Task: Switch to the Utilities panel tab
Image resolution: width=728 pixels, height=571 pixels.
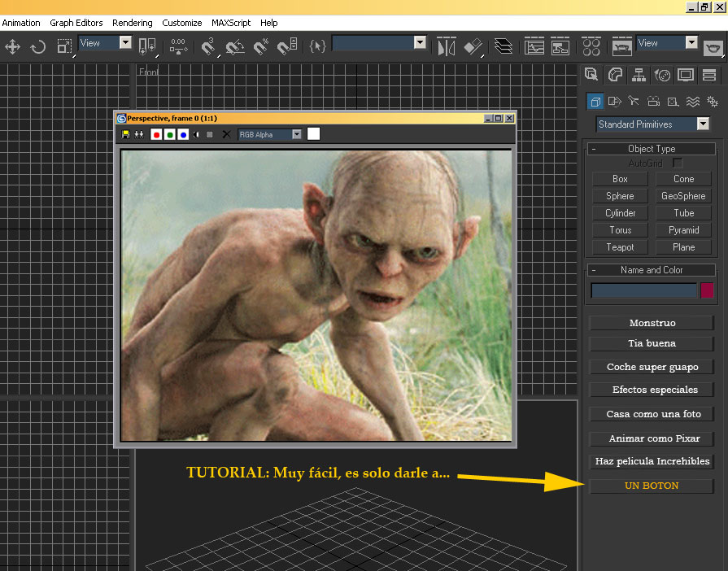Action: [709, 74]
